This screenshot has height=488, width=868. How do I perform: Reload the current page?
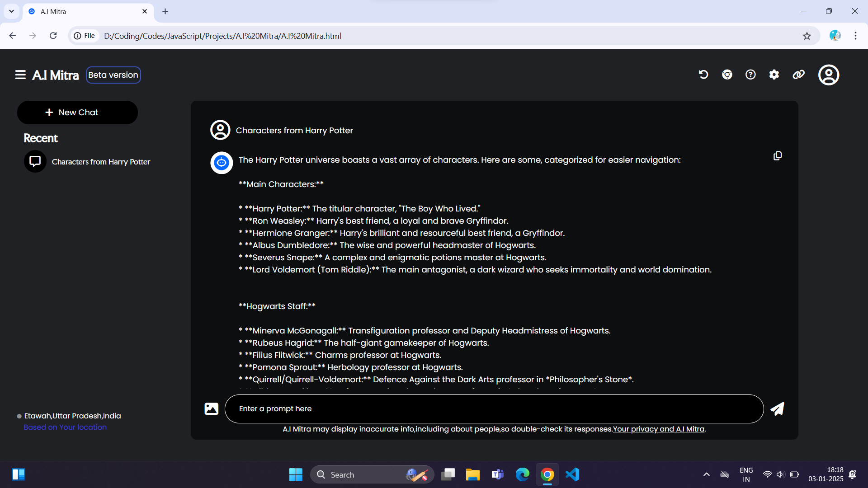point(53,36)
